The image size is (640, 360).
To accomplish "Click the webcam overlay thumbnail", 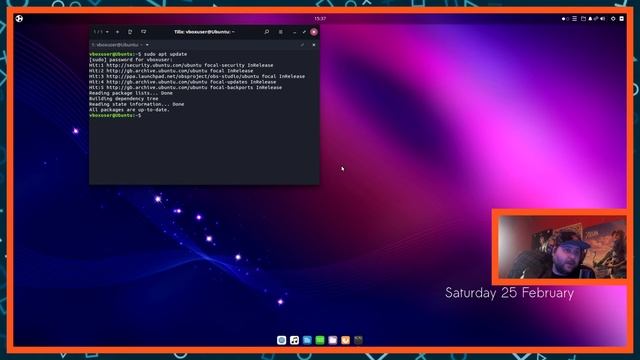I will (562, 247).
